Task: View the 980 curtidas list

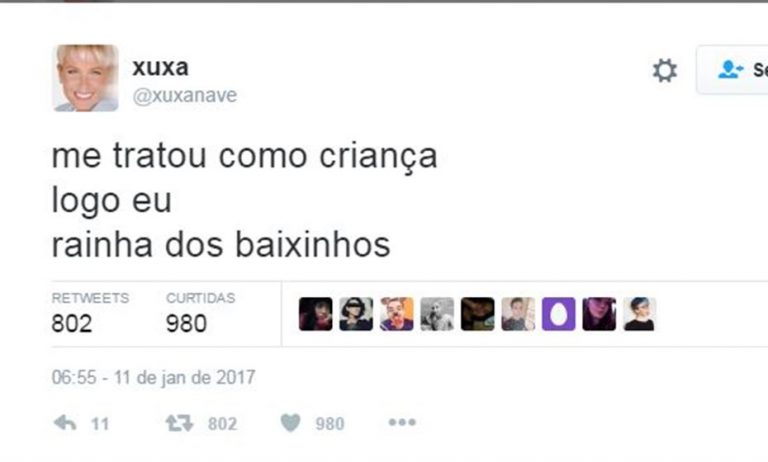Action: pyautogui.click(x=200, y=314)
